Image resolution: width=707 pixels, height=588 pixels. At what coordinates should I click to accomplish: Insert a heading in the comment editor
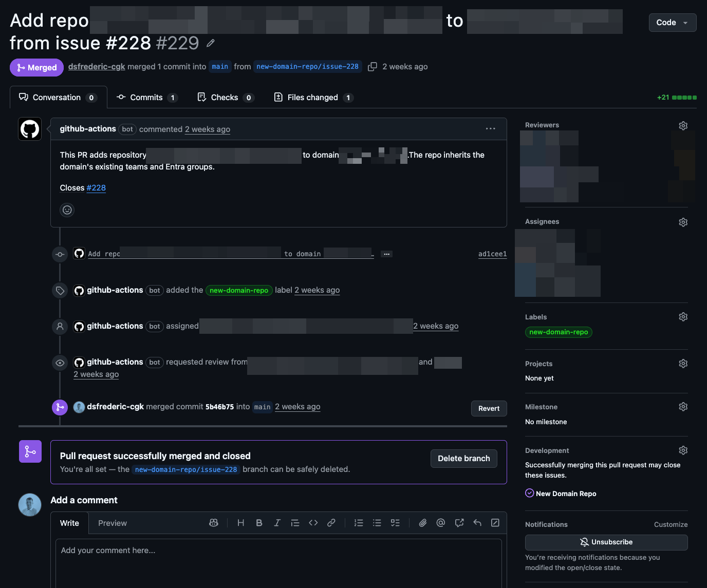tap(241, 522)
